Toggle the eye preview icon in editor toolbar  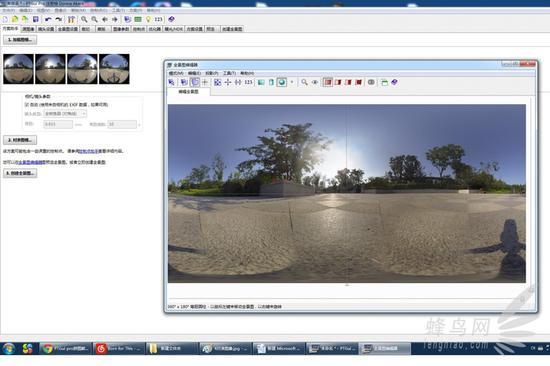[x=315, y=82]
